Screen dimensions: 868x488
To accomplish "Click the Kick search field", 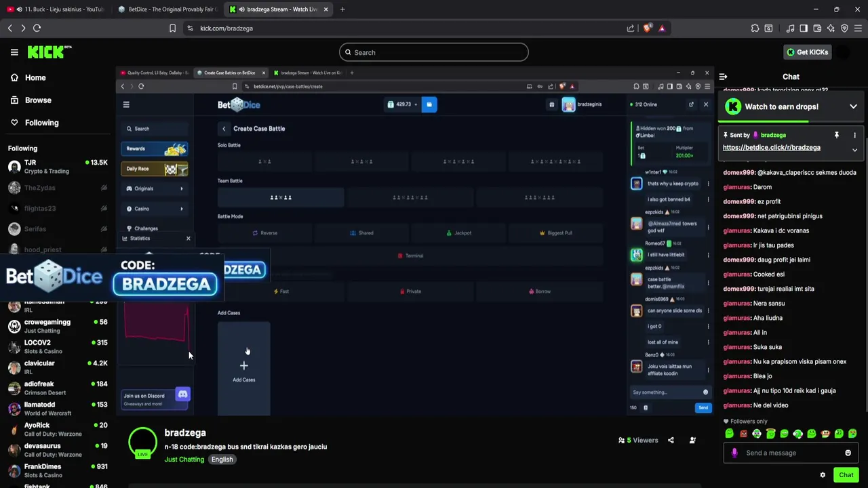I will pyautogui.click(x=434, y=52).
